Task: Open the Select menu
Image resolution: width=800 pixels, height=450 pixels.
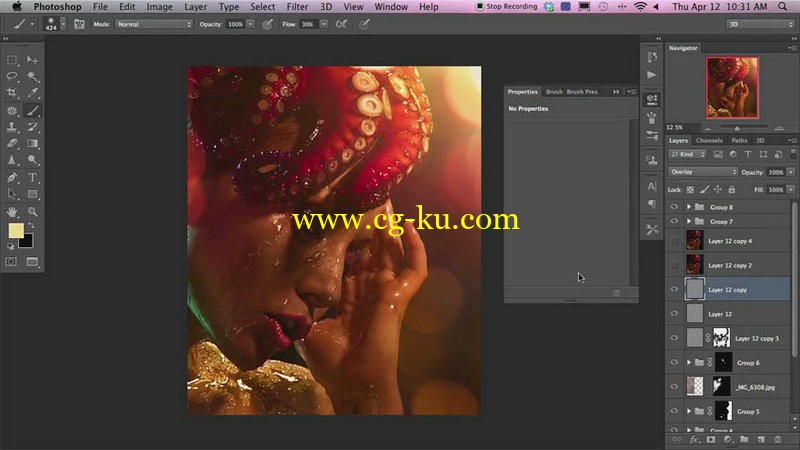Action: pyautogui.click(x=262, y=7)
